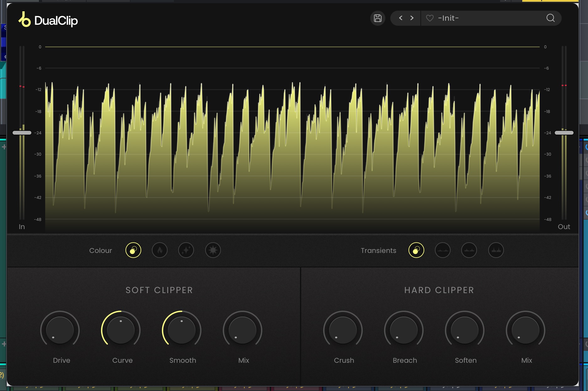
Task: Select the first highlighted Transients mode
Action: tap(416, 250)
